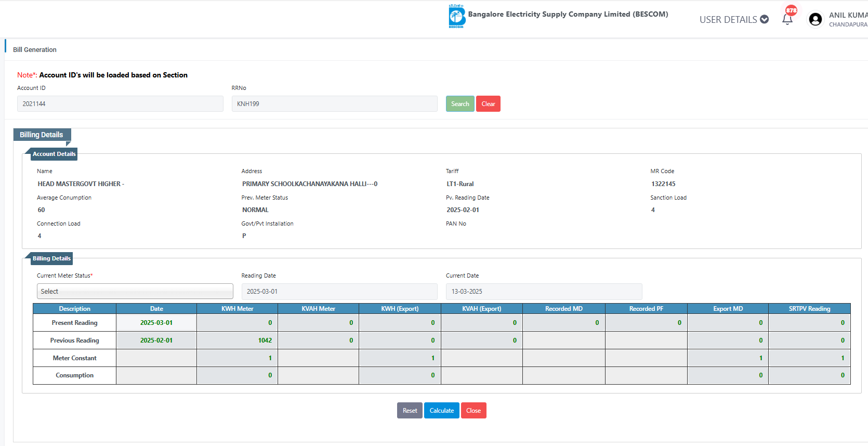Click the Recorded PF column header
Image resolution: width=868 pixels, height=446 pixels.
click(646, 309)
